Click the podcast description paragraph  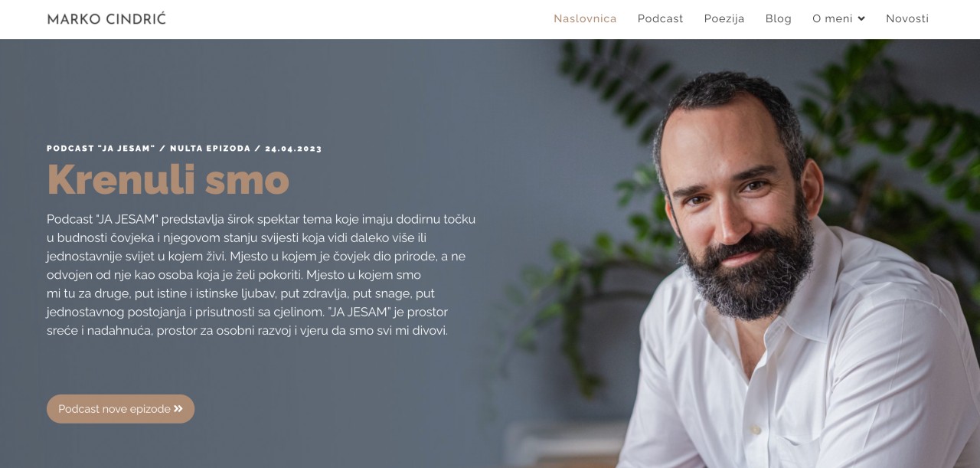tap(261, 275)
